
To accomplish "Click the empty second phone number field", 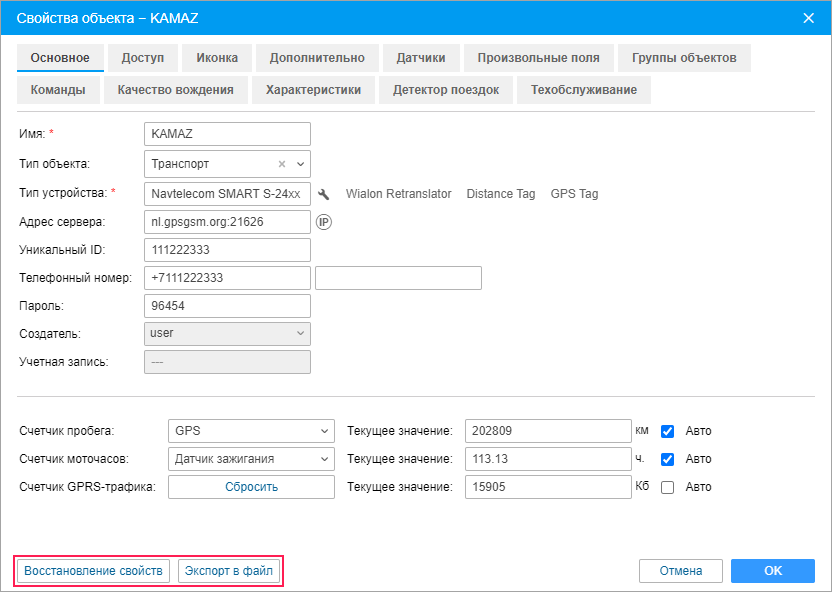I will [398, 278].
